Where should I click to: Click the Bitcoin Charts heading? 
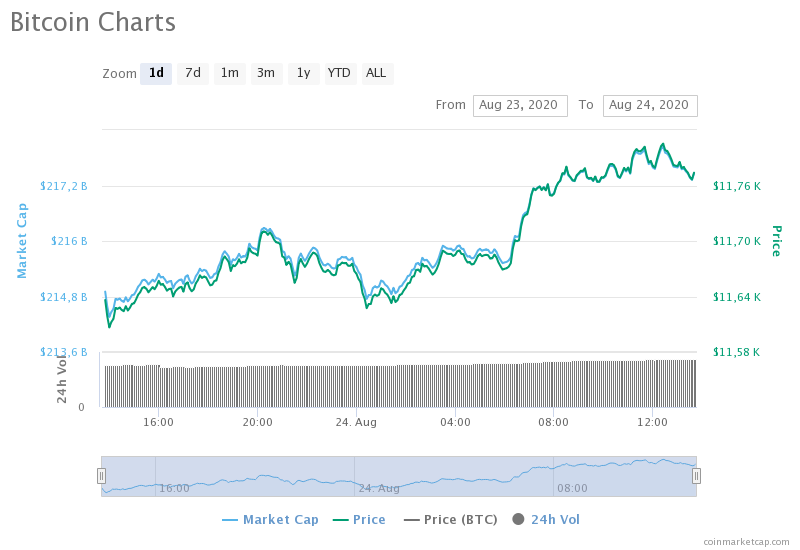(93, 22)
